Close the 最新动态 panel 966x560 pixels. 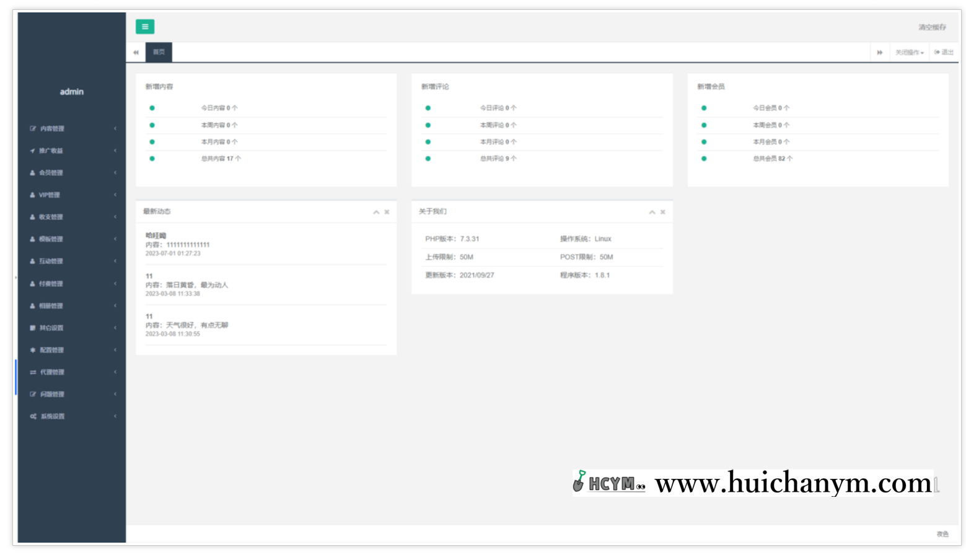click(387, 212)
